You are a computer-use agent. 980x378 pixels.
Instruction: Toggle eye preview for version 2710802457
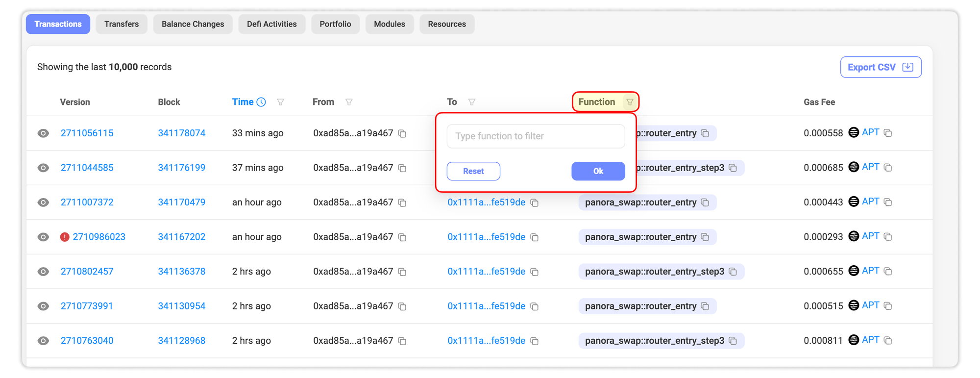pyautogui.click(x=44, y=272)
